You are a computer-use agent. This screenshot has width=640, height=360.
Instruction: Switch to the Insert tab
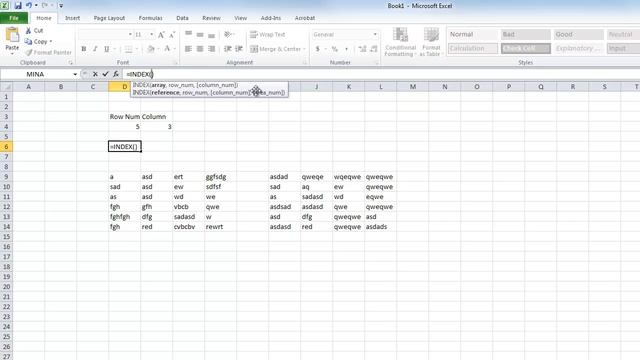tap(72, 18)
